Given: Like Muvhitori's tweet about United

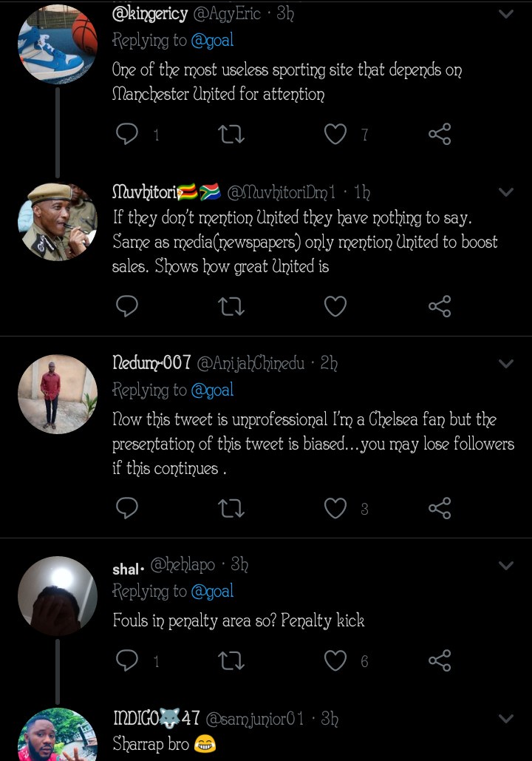Looking at the screenshot, I should (335, 306).
